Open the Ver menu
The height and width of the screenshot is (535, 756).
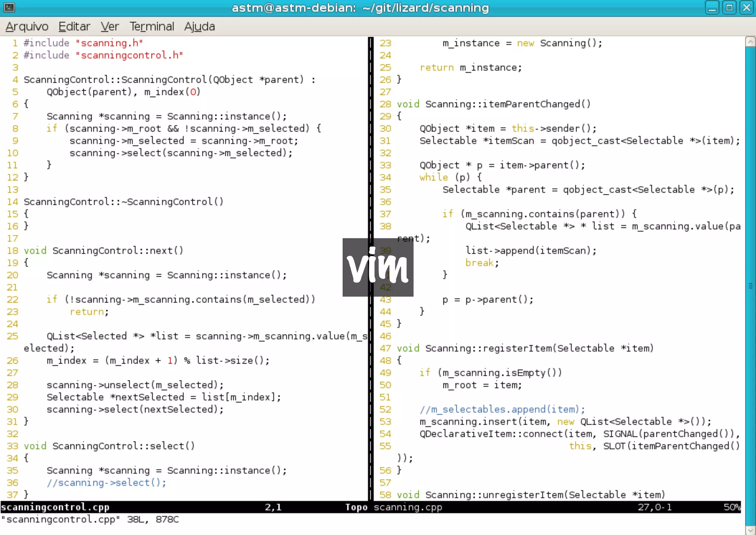click(x=110, y=27)
